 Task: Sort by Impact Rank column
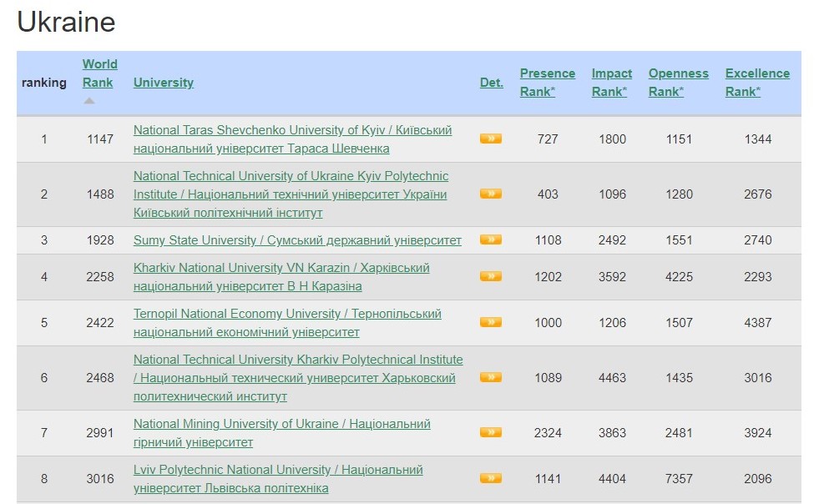click(x=612, y=83)
